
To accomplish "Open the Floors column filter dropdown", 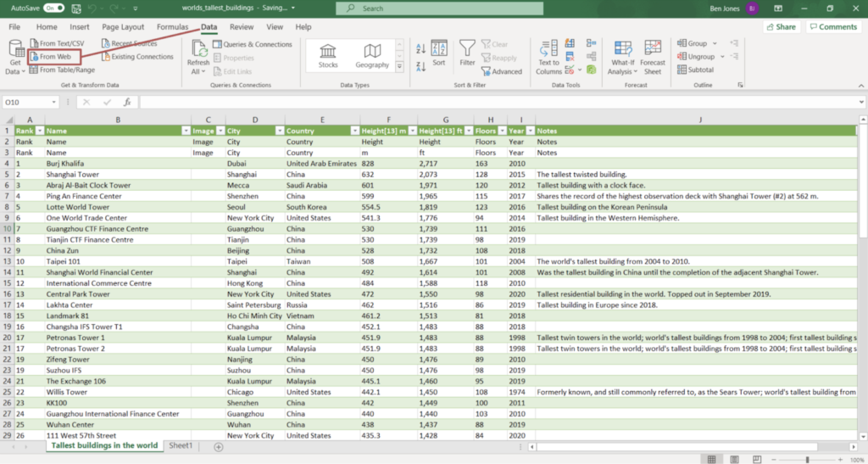I will pyautogui.click(x=502, y=131).
